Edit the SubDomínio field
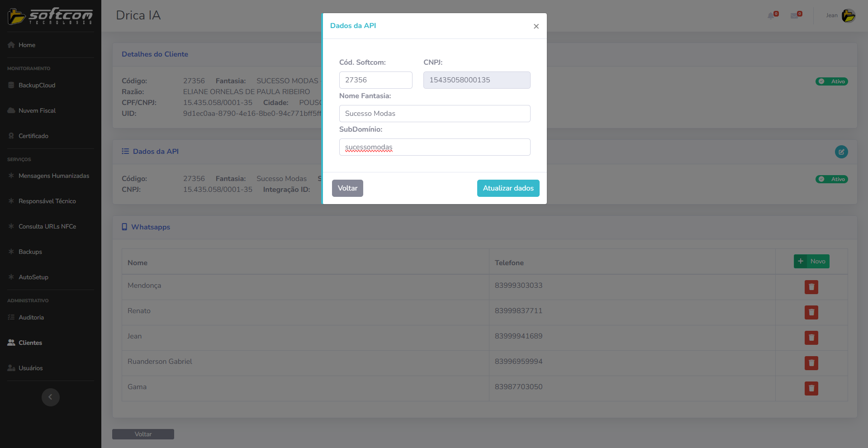 [x=434, y=147]
